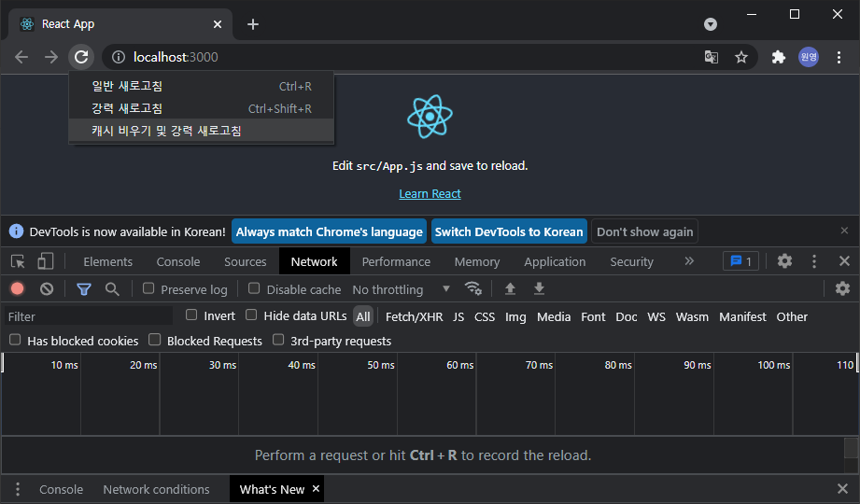Viewport: 860px width, 504px height.
Task: Stop recording network log
Action: click(x=18, y=289)
